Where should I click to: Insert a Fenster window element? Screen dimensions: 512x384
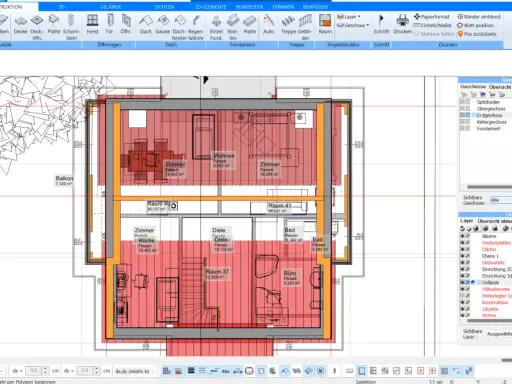coord(92,25)
